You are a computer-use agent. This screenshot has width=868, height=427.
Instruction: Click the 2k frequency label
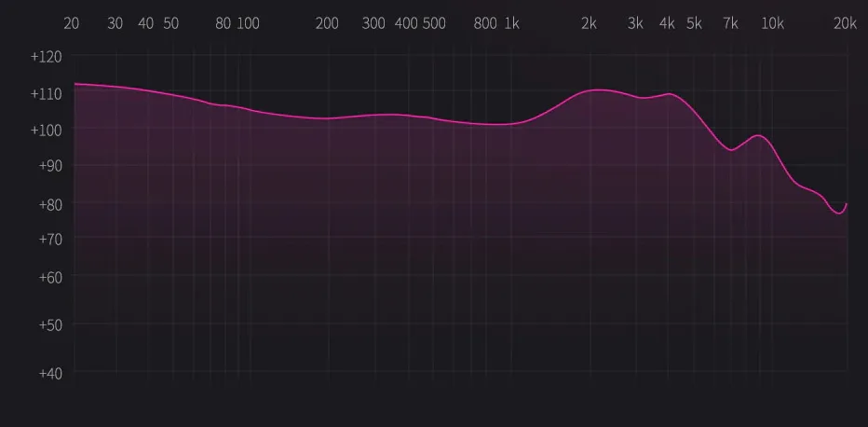(589, 23)
